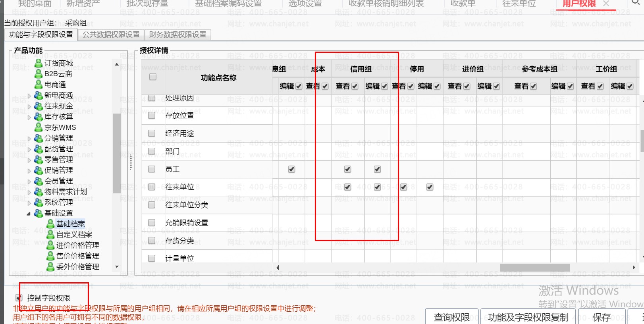Select the 京东WMS icon in tree
Screen dimensions: 644x324
pos(39,127)
